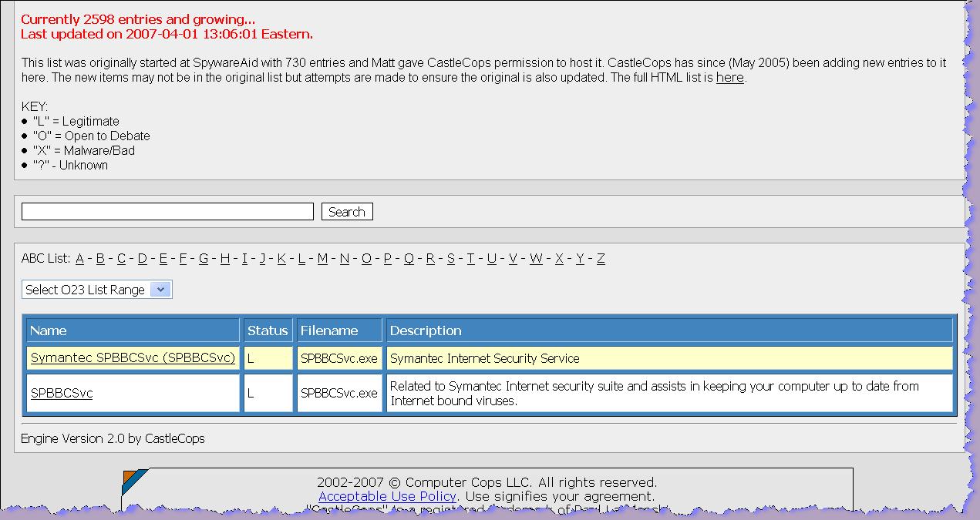Open the Symantec SPBBCSvc (SPBBCSvc) entry
This screenshot has height=520, width=980.
point(133,358)
